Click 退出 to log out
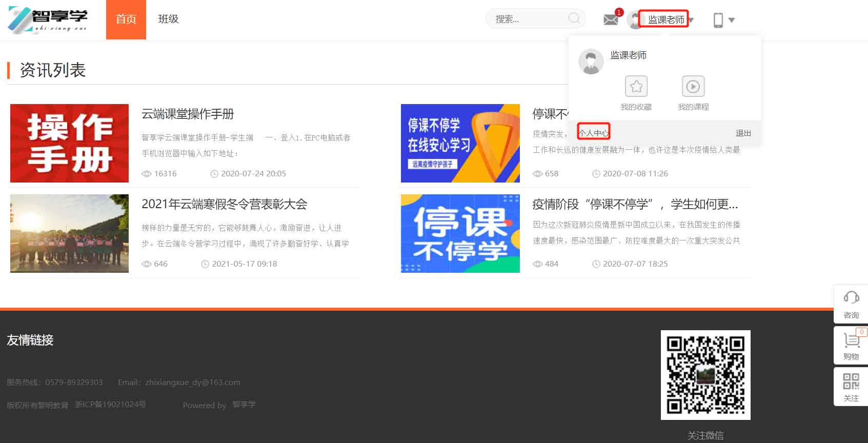The width and height of the screenshot is (868, 443). (x=743, y=133)
